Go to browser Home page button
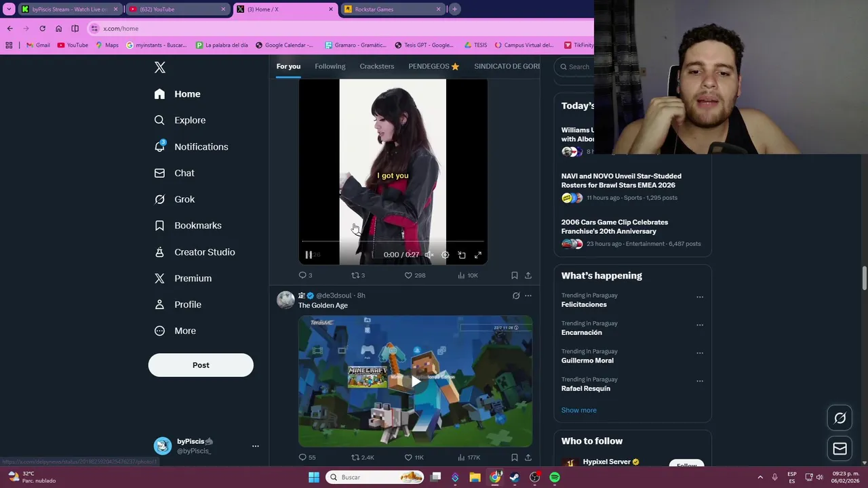This screenshot has width=868, height=488. pos(58,28)
